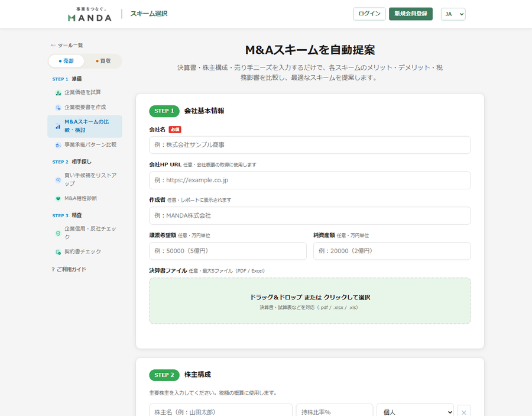532x416 pixels.
Task: Click the M&Aスキームを自動提案 heading
Action: [x=310, y=50]
